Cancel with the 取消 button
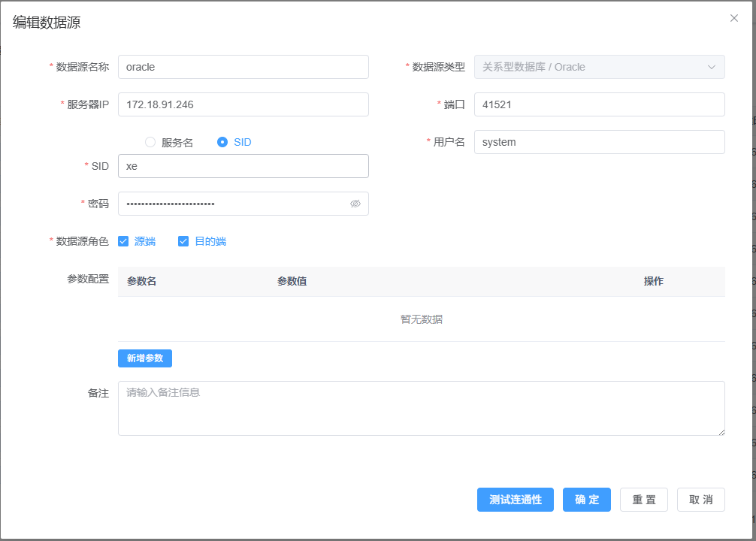Image resolution: width=756 pixels, height=541 pixels. pyautogui.click(x=701, y=500)
